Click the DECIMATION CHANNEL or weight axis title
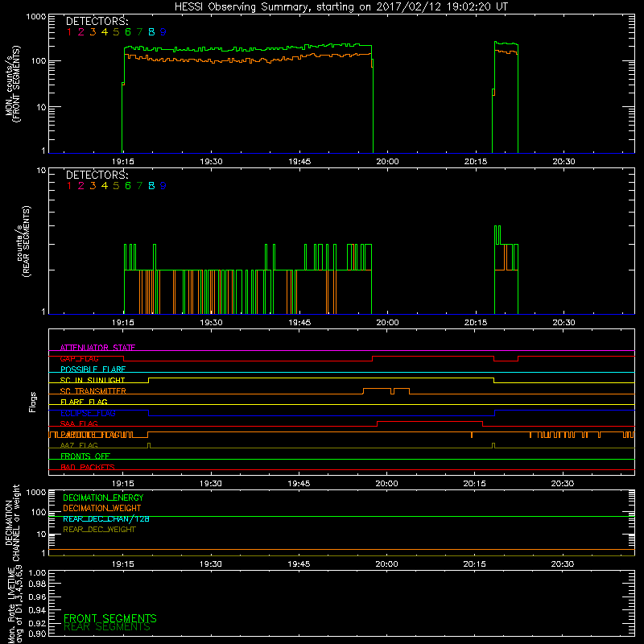This screenshot has height=644, width=644. click(12, 522)
